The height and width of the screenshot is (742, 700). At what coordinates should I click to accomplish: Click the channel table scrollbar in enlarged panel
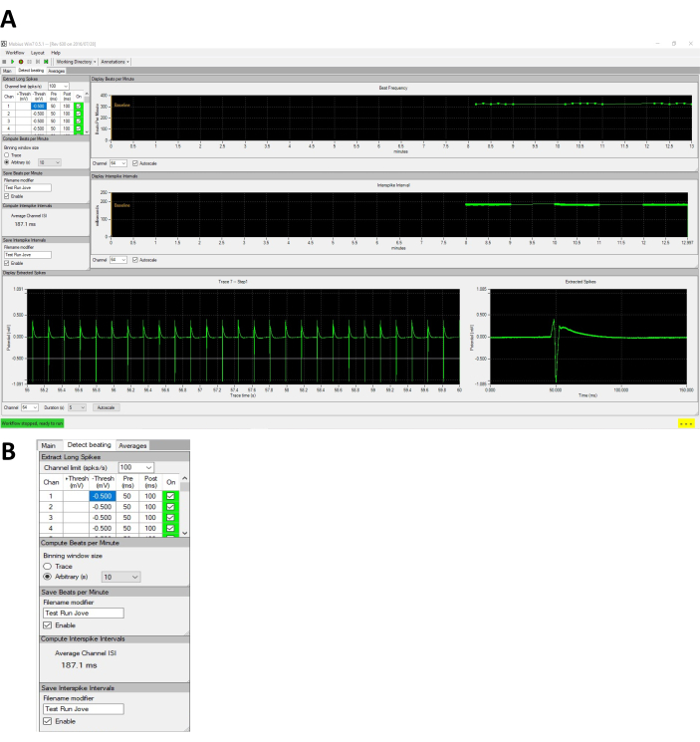(183, 508)
